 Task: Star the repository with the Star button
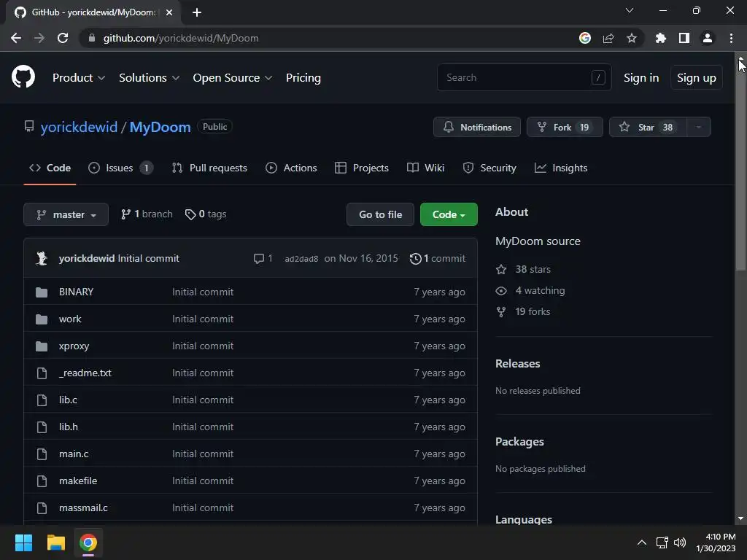point(648,127)
